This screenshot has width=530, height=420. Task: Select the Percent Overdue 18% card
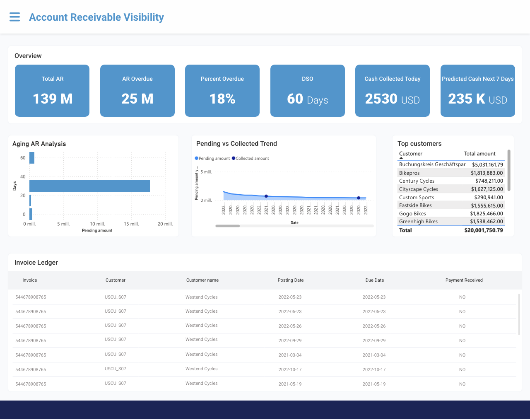pyautogui.click(x=222, y=91)
